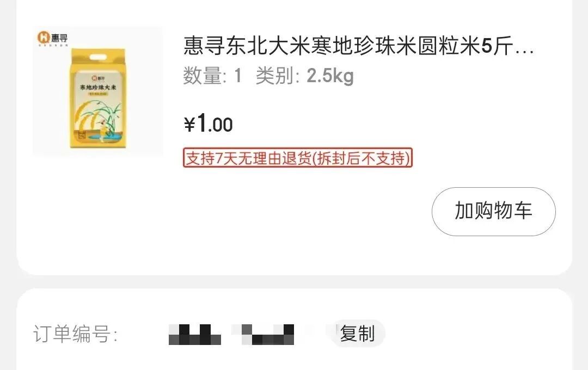Tap the rice bag handle cutout

98,57
